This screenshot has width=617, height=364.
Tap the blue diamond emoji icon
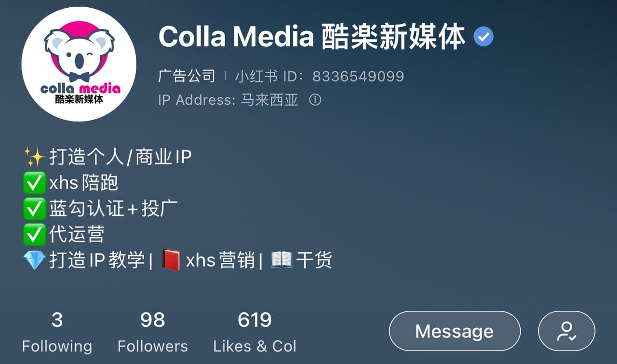[34, 260]
